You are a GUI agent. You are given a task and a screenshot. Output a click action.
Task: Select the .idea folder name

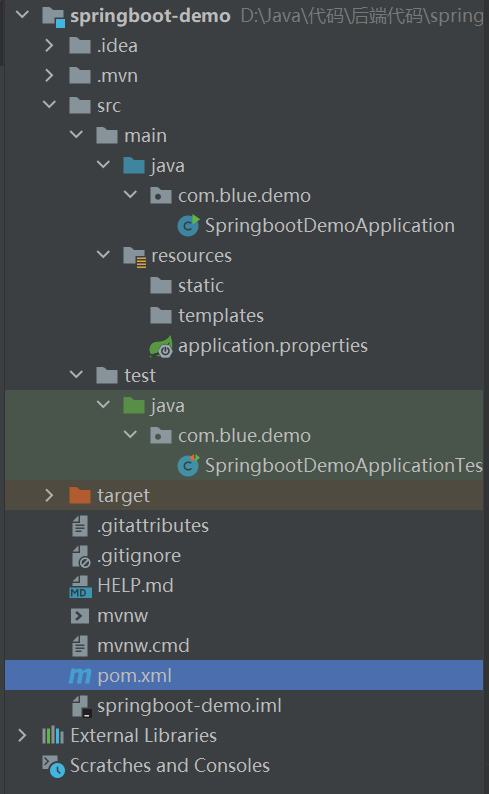[117, 46]
